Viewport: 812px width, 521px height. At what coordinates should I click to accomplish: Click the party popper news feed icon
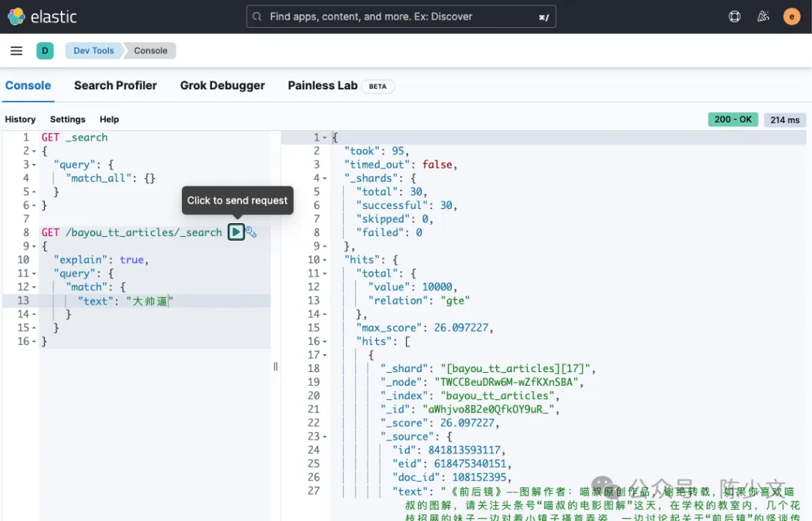point(763,16)
